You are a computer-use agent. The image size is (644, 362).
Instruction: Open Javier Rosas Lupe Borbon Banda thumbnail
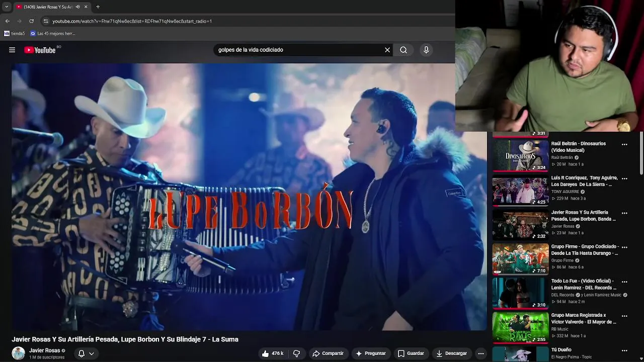(520, 224)
